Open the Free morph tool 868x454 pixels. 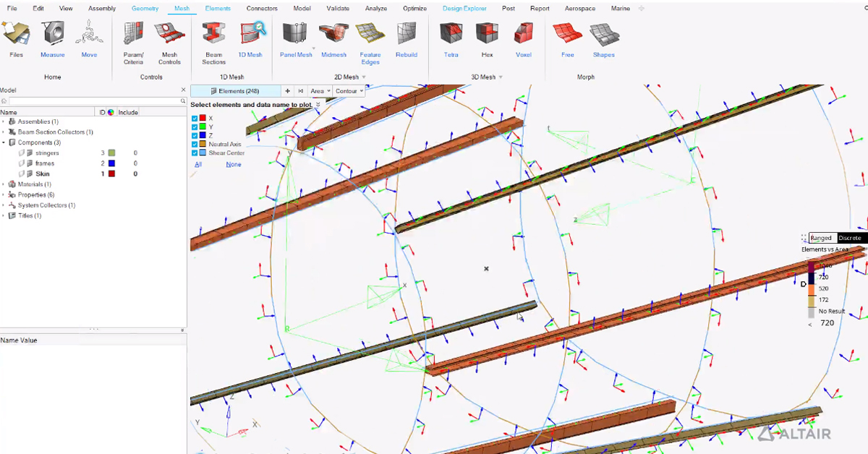tap(568, 38)
